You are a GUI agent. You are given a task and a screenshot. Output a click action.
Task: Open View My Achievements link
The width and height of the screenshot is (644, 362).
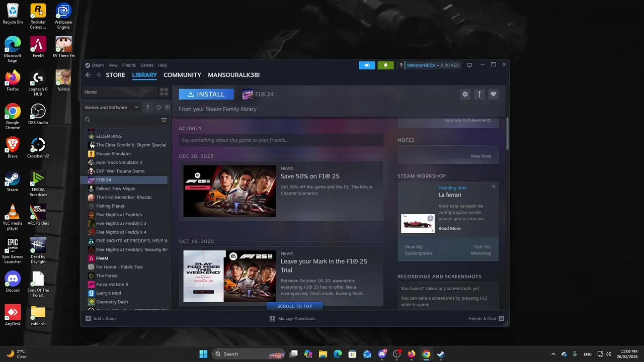(467, 120)
